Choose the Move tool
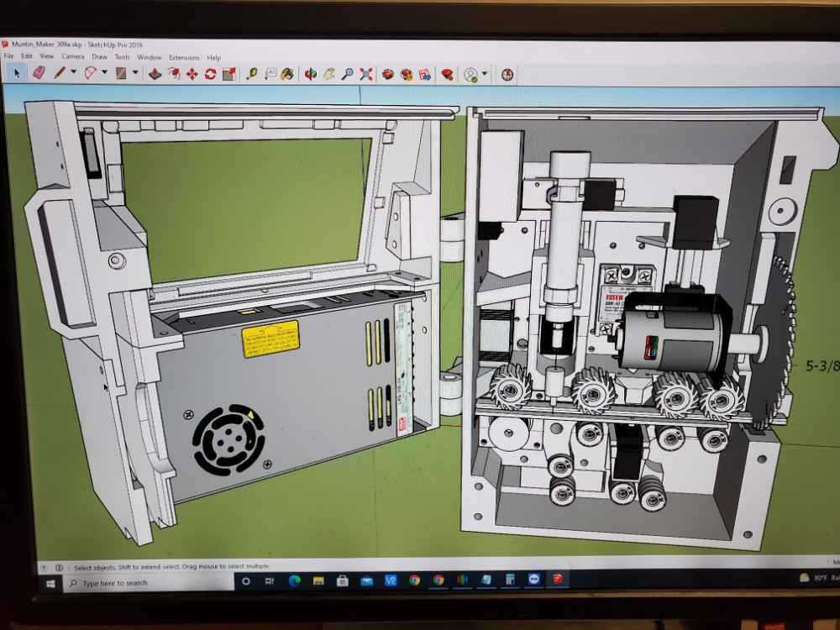 [x=192, y=74]
